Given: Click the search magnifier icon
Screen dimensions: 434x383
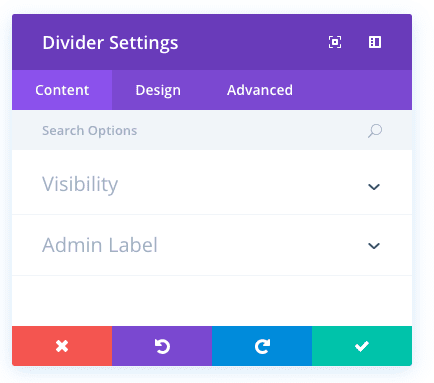Looking at the screenshot, I should (x=375, y=131).
